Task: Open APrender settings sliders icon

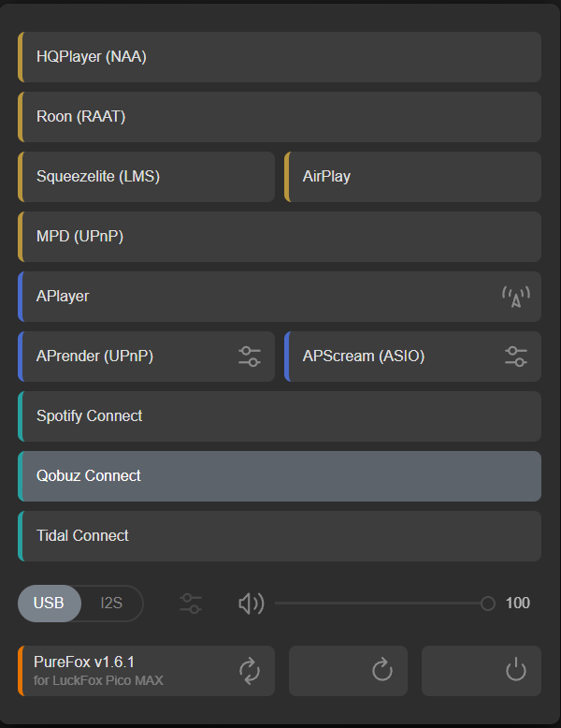Action: (x=249, y=357)
